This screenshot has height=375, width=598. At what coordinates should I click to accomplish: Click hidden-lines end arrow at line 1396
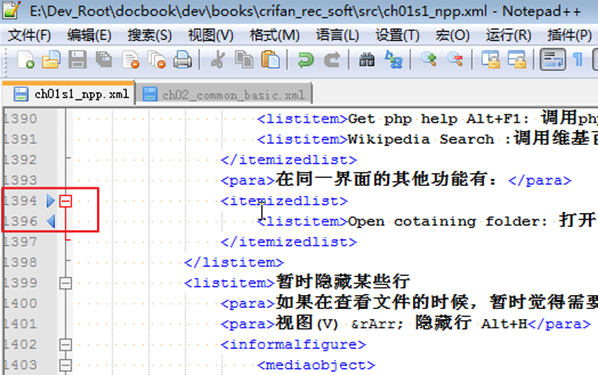51,221
